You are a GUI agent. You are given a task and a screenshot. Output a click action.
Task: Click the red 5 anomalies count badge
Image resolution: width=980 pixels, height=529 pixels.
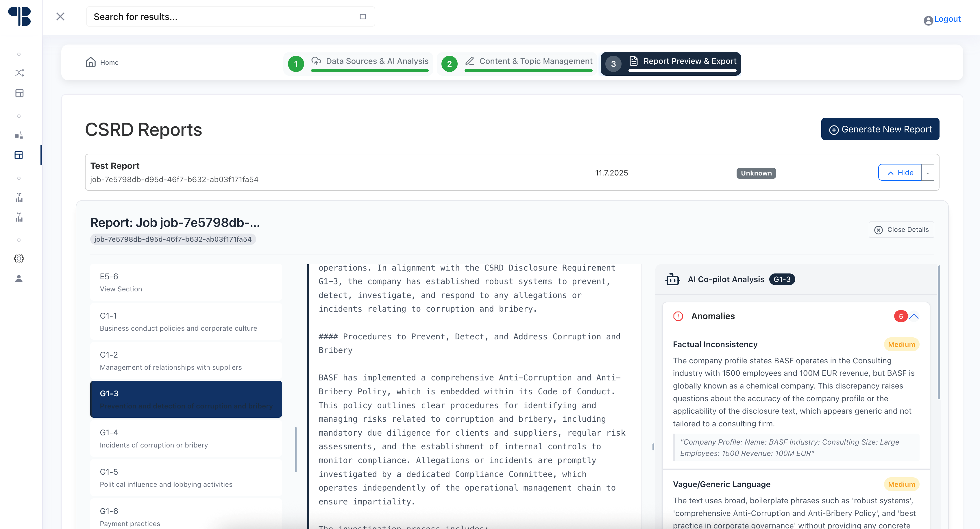(x=901, y=316)
